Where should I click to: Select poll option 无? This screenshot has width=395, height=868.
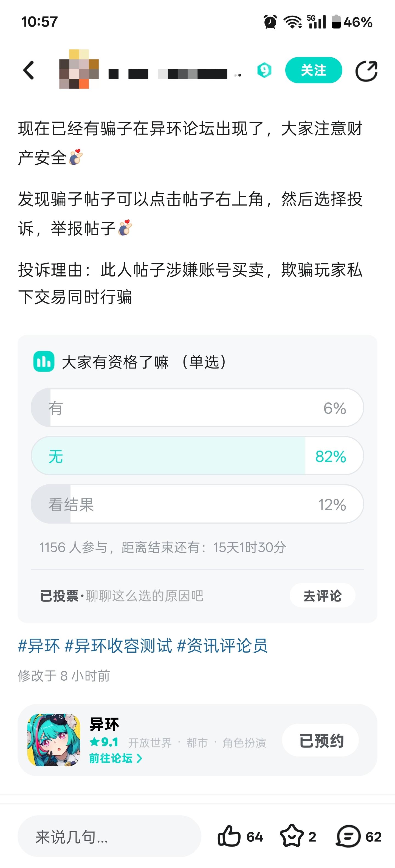pos(197,456)
